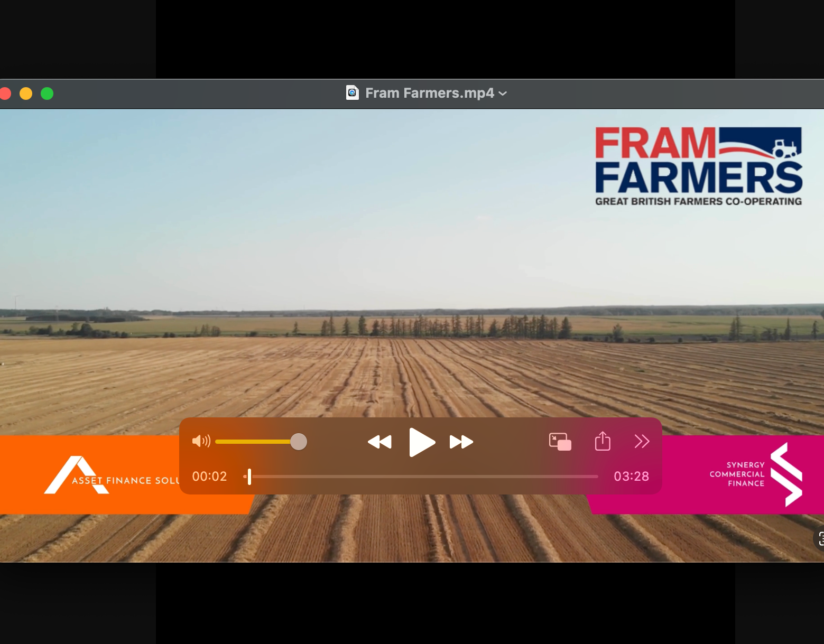Toggle the remaining time 03:28 display
This screenshot has width=824, height=644.
(631, 477)
